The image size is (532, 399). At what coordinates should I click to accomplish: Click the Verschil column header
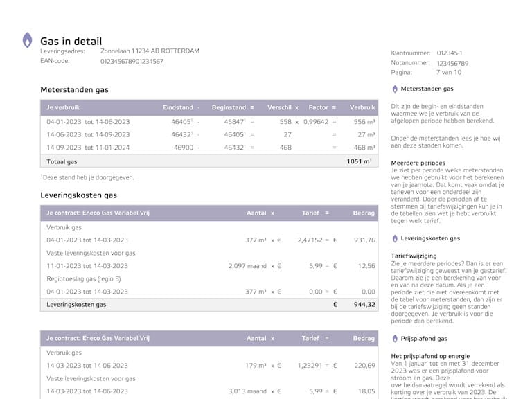coord(280,107)
